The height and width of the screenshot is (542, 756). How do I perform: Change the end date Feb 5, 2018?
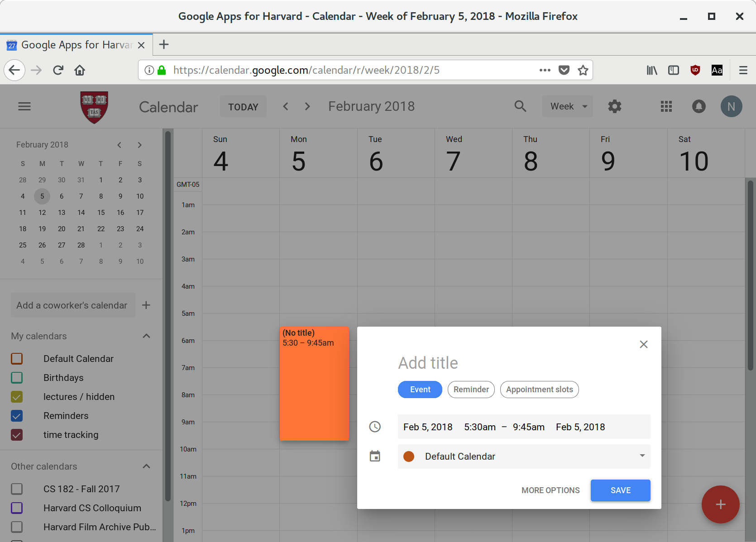pos(580,427)
